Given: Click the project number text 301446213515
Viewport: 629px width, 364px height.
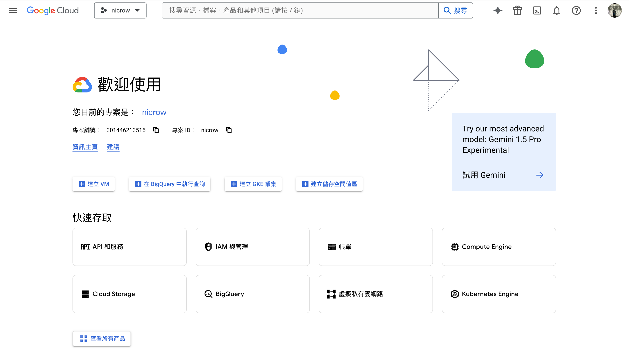Looking at the screenshot, I should [x=126, y=130].
